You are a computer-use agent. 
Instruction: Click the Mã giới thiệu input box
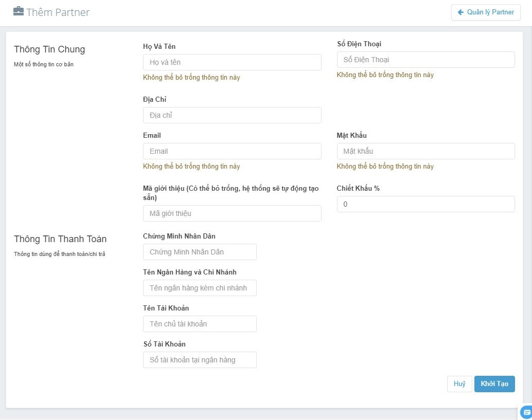pos(232,213)
